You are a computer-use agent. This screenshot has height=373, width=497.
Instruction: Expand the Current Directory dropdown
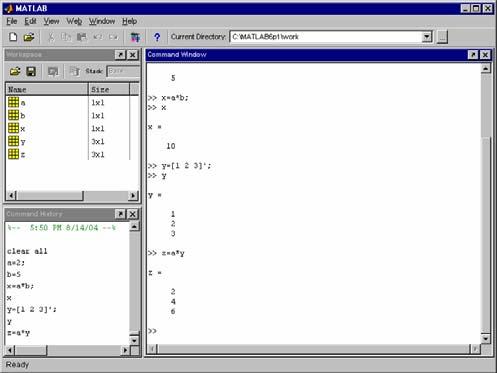pyautogui.click(x=427, y=37)
